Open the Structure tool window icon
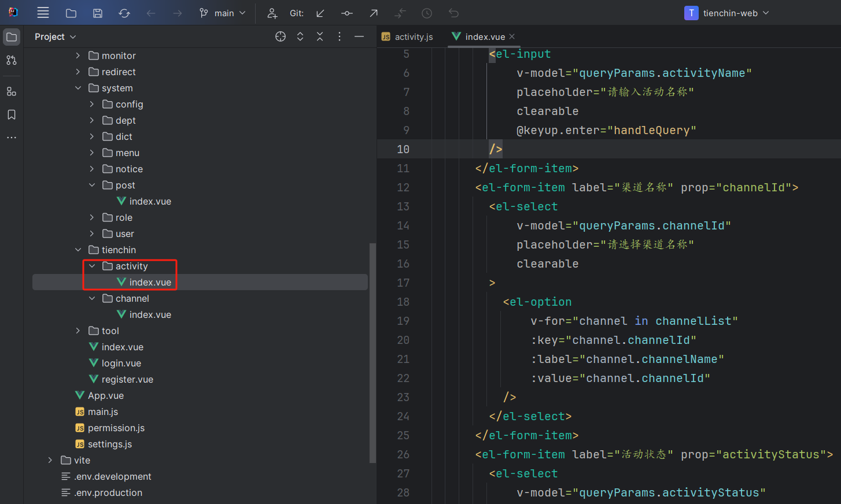 pos(12,91)
